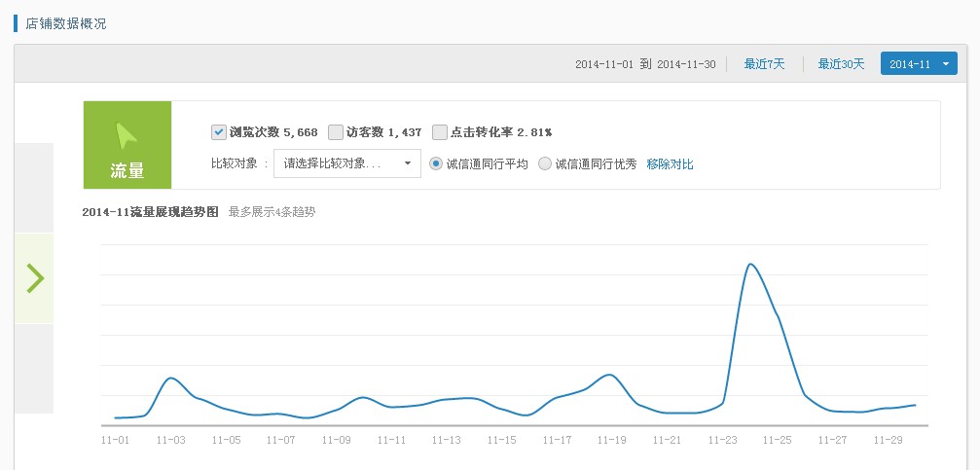980x470 pixels.
Task: Open the 2014-11 month selector button
Action: [x=919, y=64]
